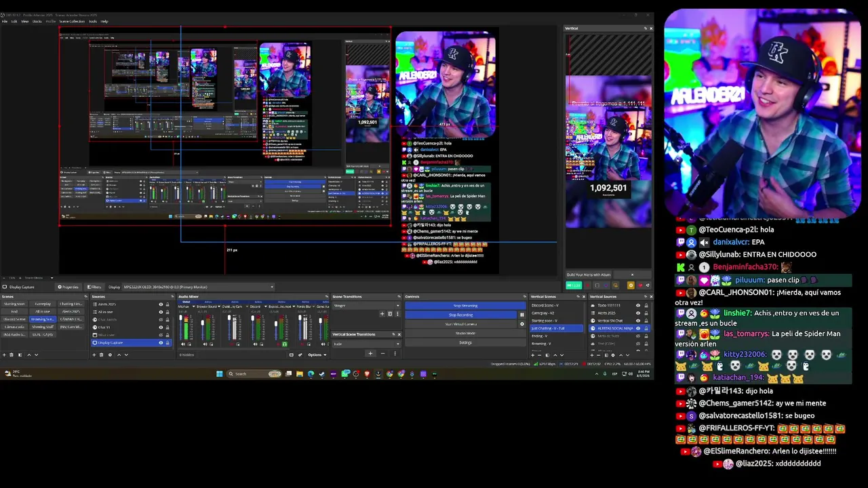
Task: Move selected source down in Sources
Action: (125, 354)
